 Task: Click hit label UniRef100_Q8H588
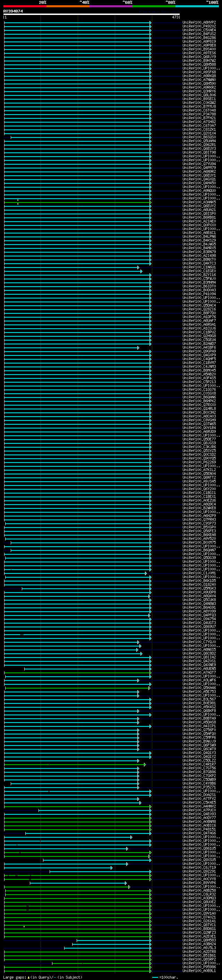click(x=199, y=65)
